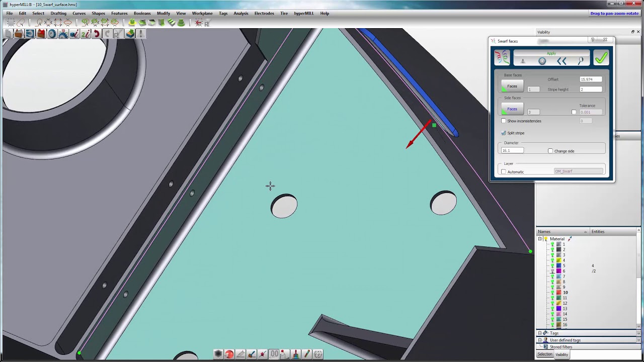The height and width of the screenshot is (362, 644).
Task: Click the 00 icon in bottom toolbar
Action: [274, 354]
